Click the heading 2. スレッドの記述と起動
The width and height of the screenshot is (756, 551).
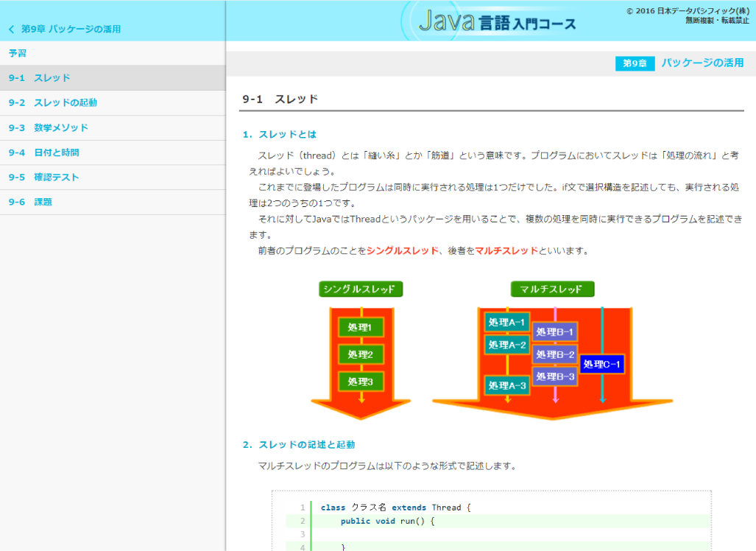coord(299,444)
